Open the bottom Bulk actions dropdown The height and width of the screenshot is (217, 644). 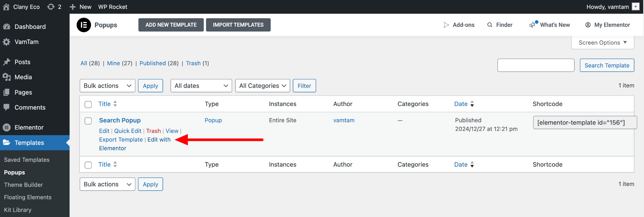[107, 184]
